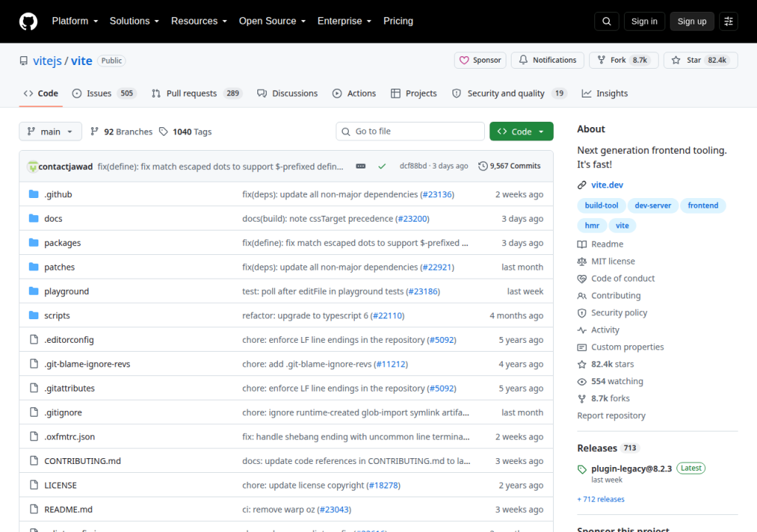
Task: Click the playground folder icon
Action: [33, 291]
